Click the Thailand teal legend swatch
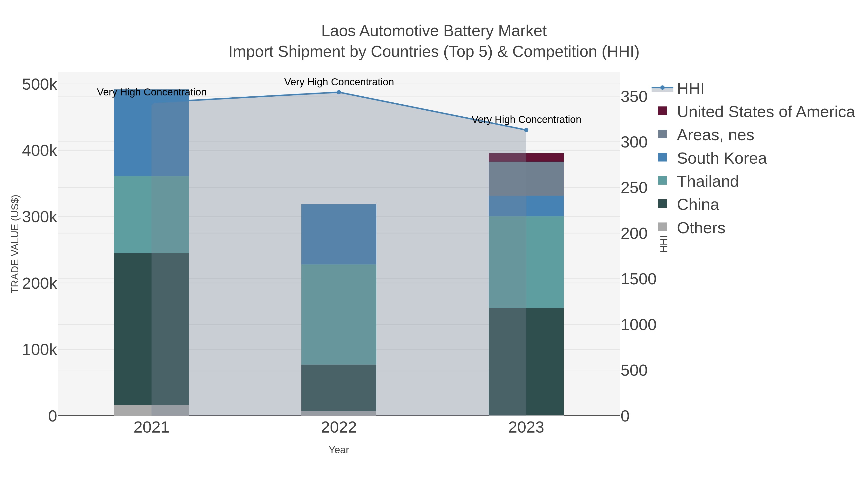 click(663, 180)
